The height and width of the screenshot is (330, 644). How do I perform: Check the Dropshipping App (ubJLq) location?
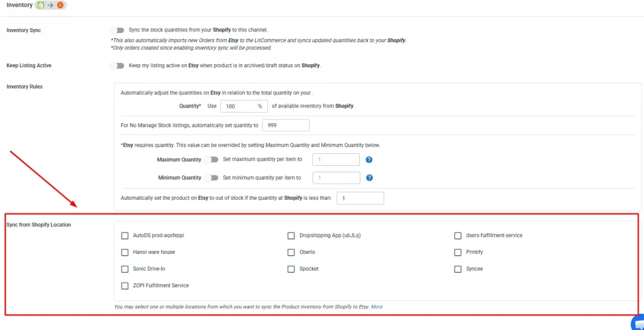[x=291, y=236]
